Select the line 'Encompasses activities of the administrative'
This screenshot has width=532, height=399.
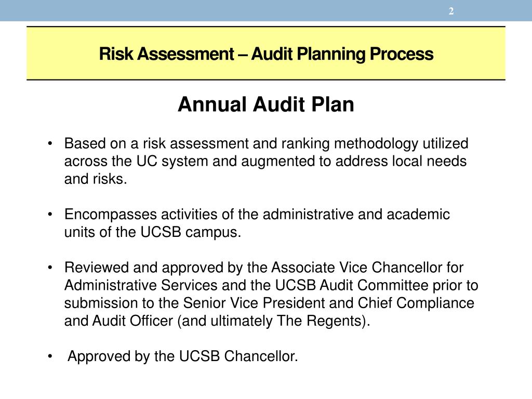[257, 215]
